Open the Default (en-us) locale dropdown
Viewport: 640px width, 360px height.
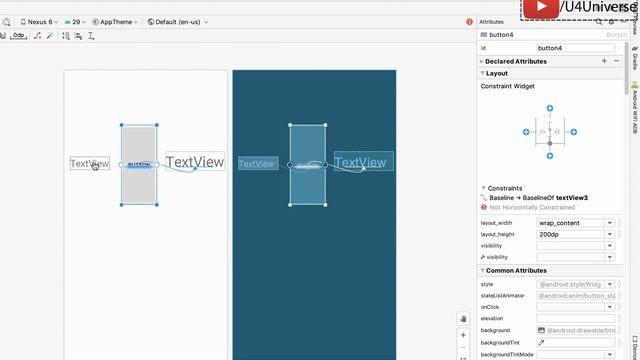point(178,22)
